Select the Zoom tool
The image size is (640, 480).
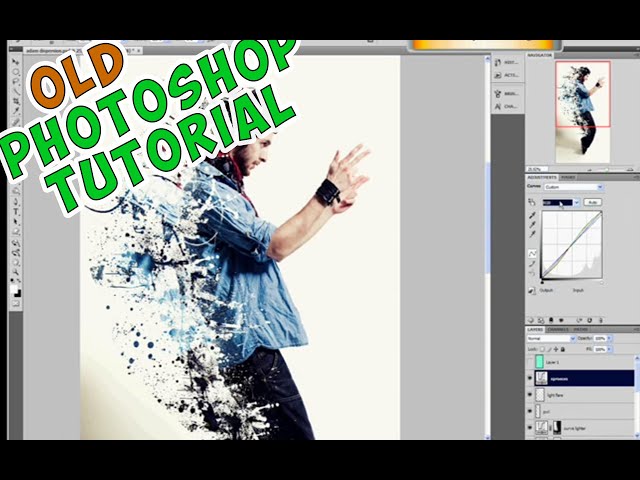16,271
